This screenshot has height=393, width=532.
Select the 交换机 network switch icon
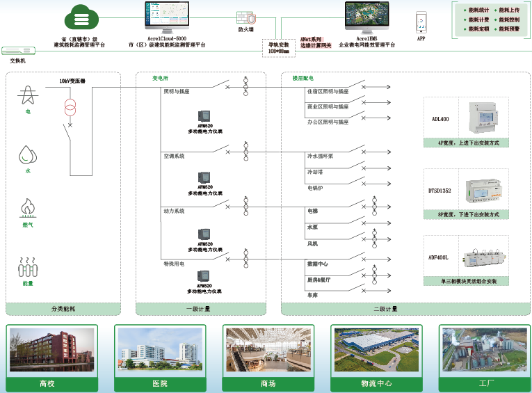point(18,51)
